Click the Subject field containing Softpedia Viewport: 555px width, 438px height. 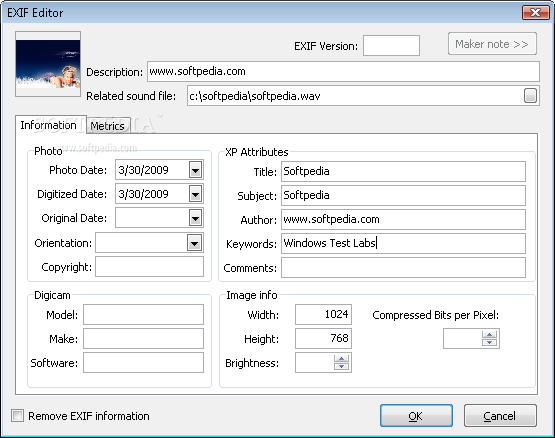pyautogui.click(x=404, y=195)
